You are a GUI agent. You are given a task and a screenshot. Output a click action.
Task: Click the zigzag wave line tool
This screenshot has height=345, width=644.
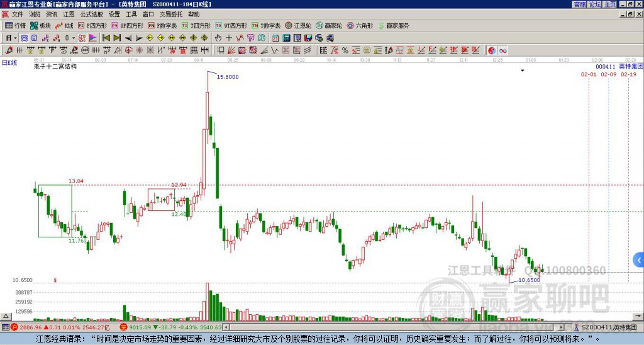click(x=274, y=50)
